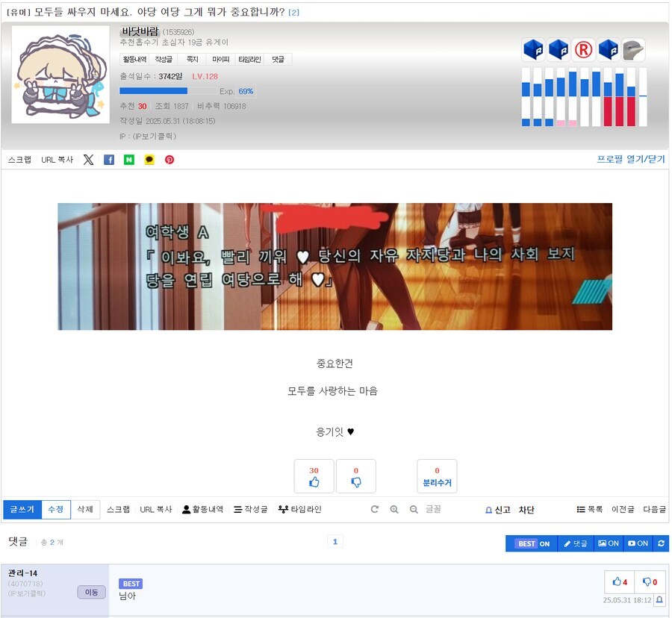Click bell report icon on 관리-14 comment
Screen dimensions: 672x618
(659, 599)
